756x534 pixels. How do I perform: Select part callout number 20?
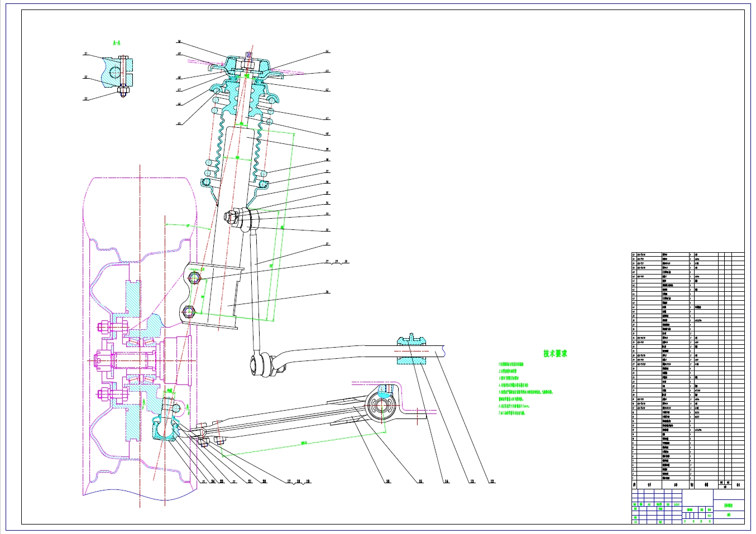tap(264, 481)
